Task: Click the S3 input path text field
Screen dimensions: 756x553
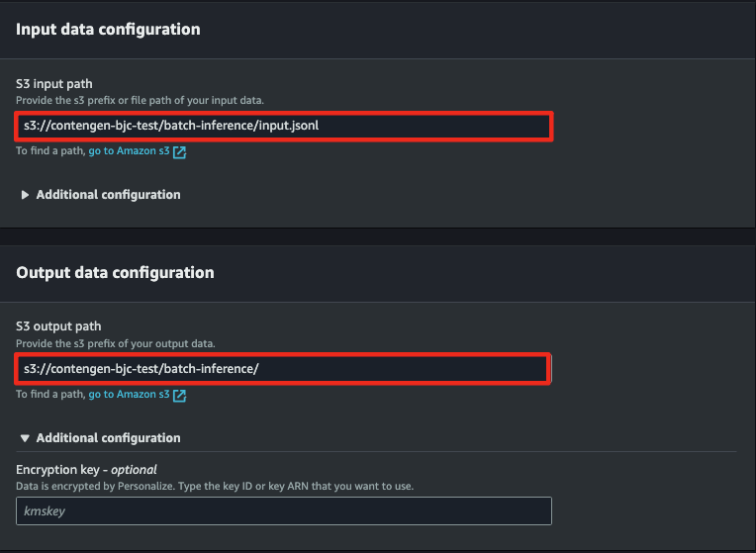Action: pos(284,127)
